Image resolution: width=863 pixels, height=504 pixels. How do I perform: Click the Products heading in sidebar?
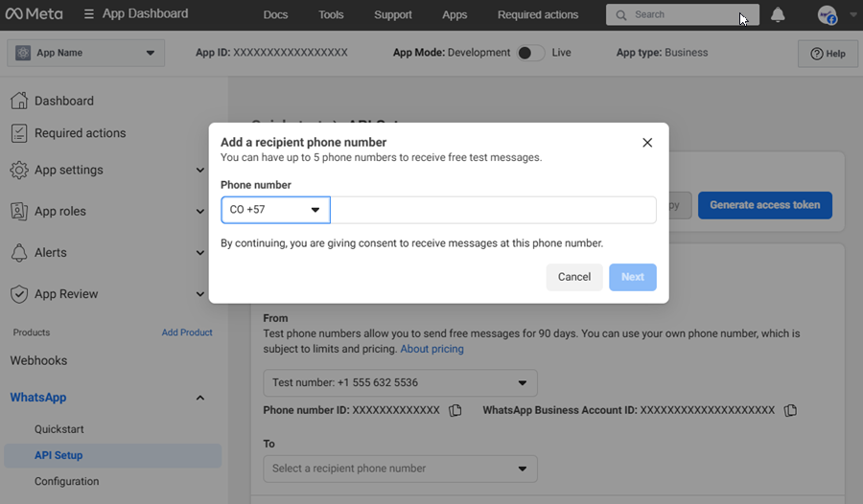[x=32, y=332]
